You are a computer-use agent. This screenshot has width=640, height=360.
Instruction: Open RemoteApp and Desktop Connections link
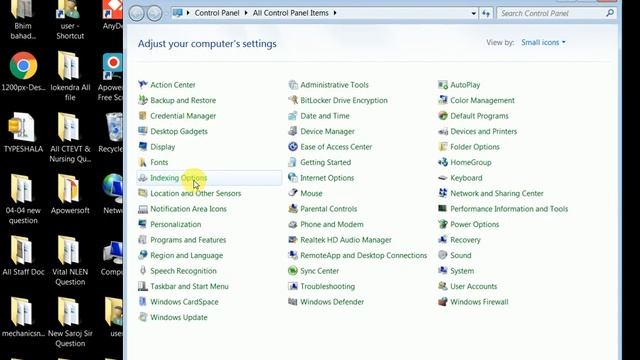(363, 255)
